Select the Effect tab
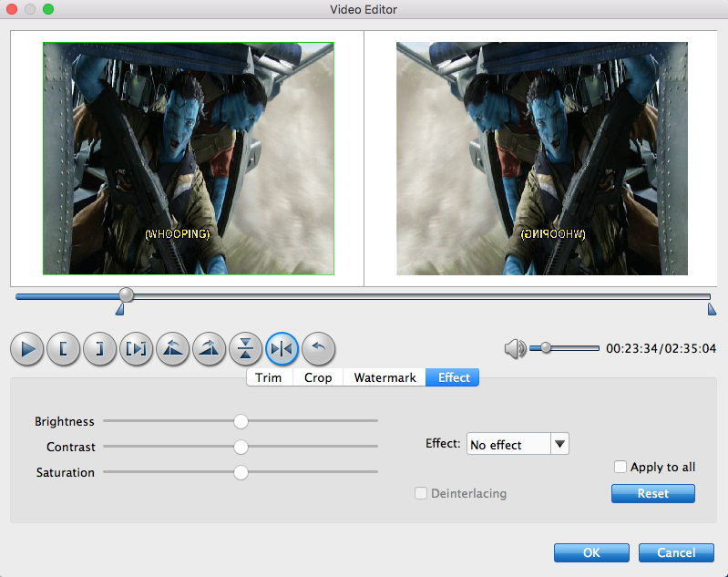 454,377
